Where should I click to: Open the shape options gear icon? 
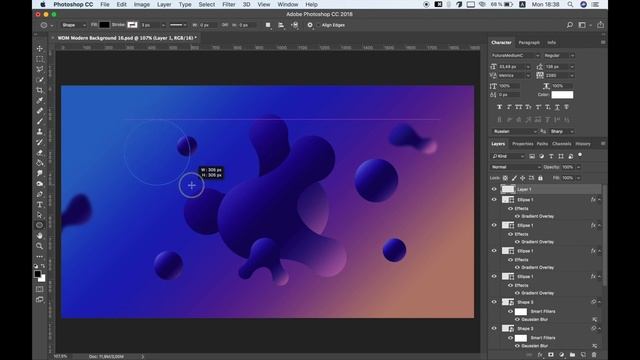click(x=310, y=25)
